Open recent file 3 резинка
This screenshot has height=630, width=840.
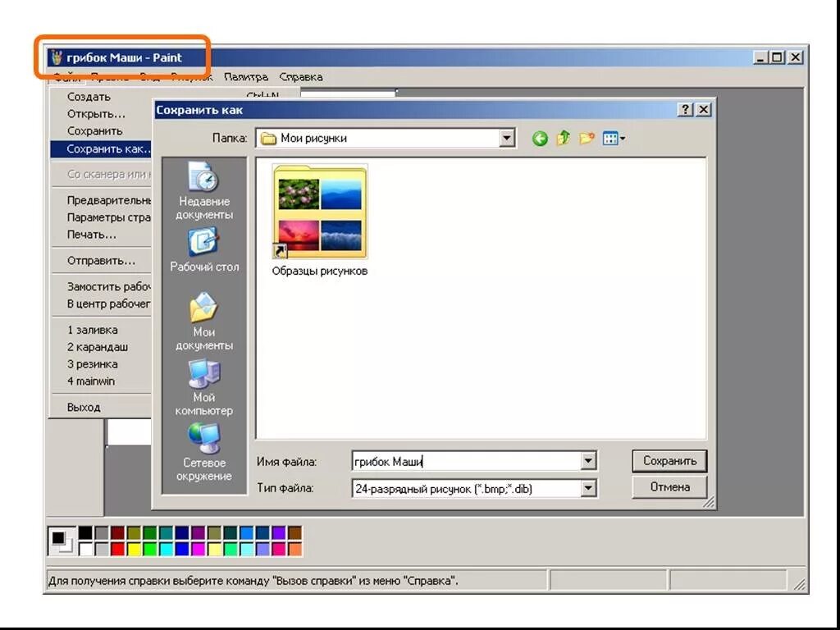click(92, 364)
